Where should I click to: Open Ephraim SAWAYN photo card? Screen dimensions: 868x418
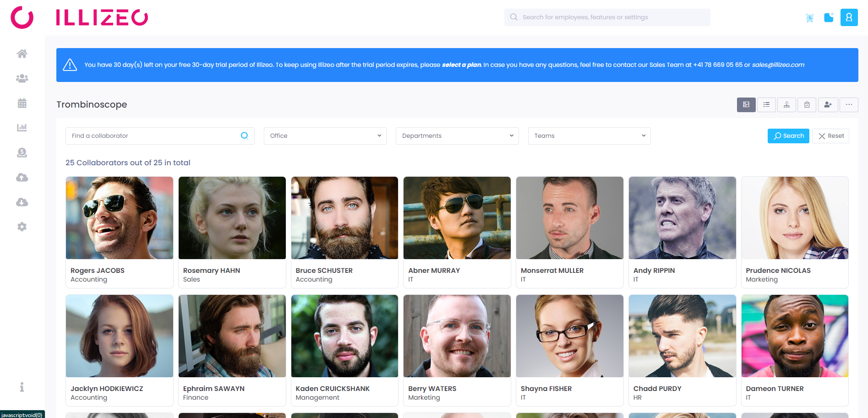232,350
